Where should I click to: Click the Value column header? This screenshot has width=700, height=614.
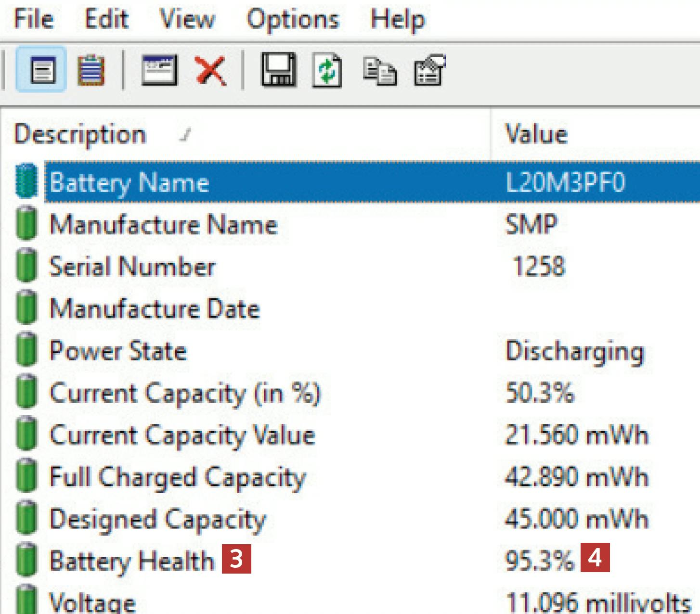pos(536,134)
